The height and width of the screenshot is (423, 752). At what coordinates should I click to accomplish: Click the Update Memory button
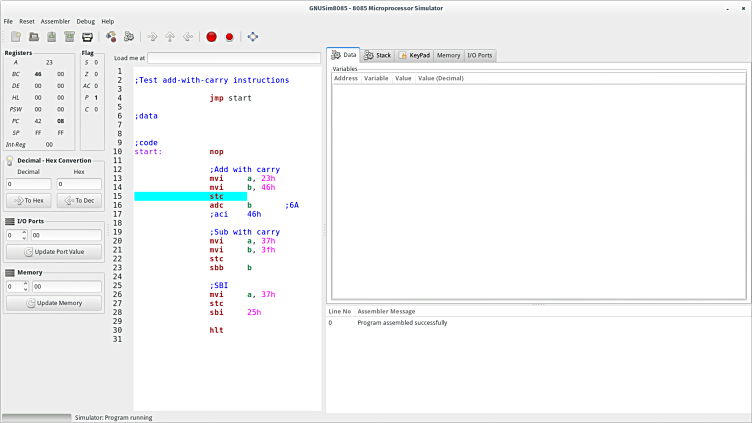click(x=54, y=303)
